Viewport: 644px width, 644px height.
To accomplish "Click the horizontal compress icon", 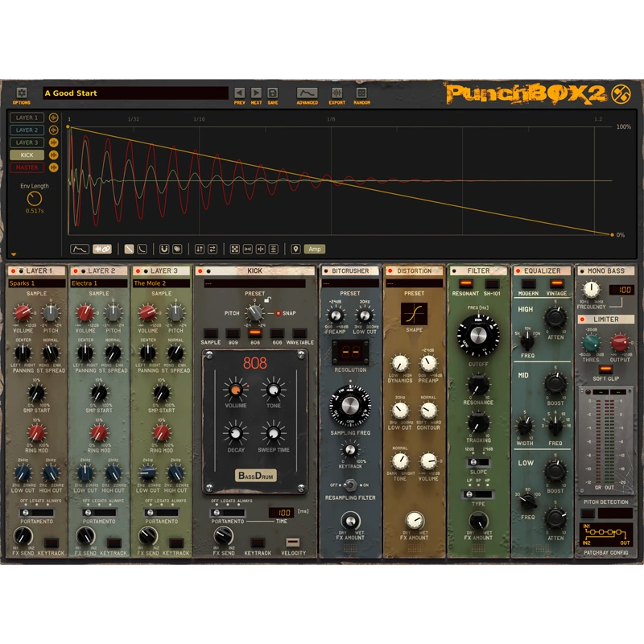I will point(260,249).
